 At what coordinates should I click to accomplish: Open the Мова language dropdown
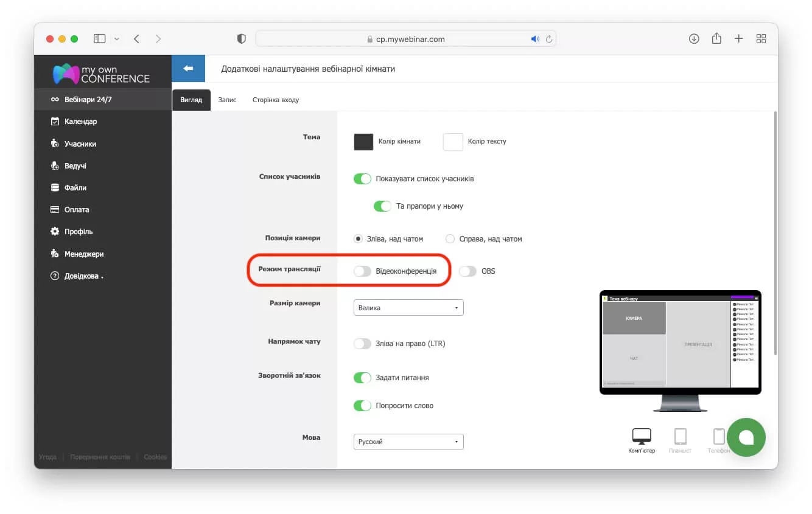click(408, 442)
